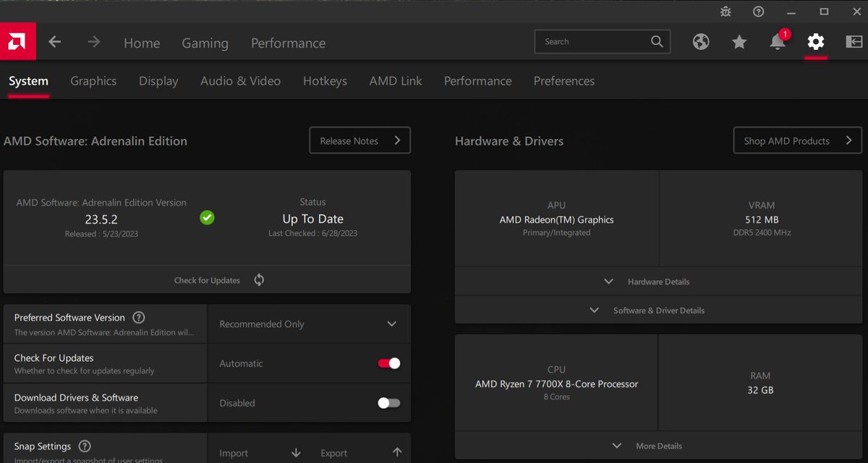868x463 pixels.
Task: Expand Hardware Details
Action: (658, 281)
